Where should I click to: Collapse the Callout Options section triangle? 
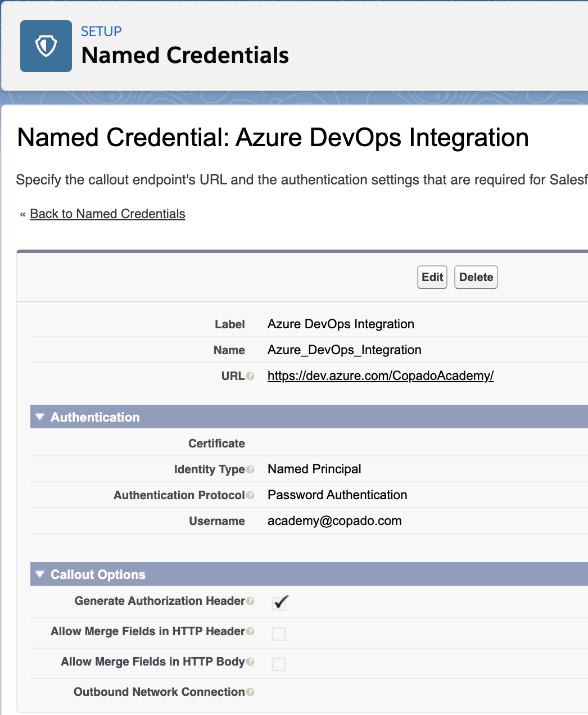pyautogui.click(x=39, y=574)
